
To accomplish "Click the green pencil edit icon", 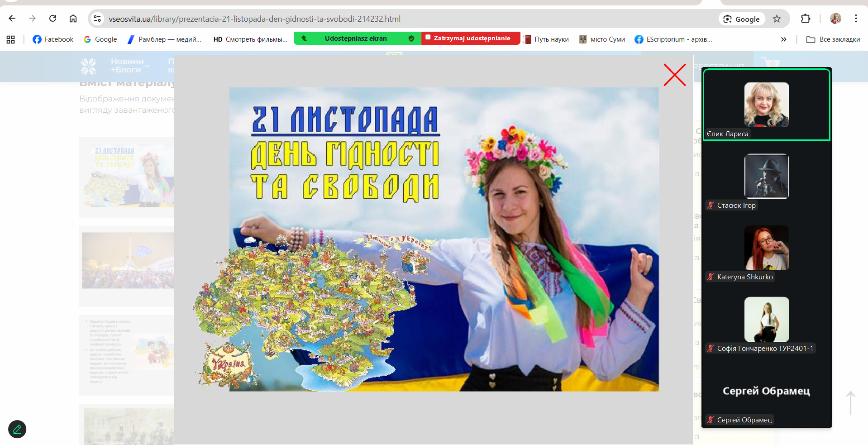I will [x=17, y=429].
